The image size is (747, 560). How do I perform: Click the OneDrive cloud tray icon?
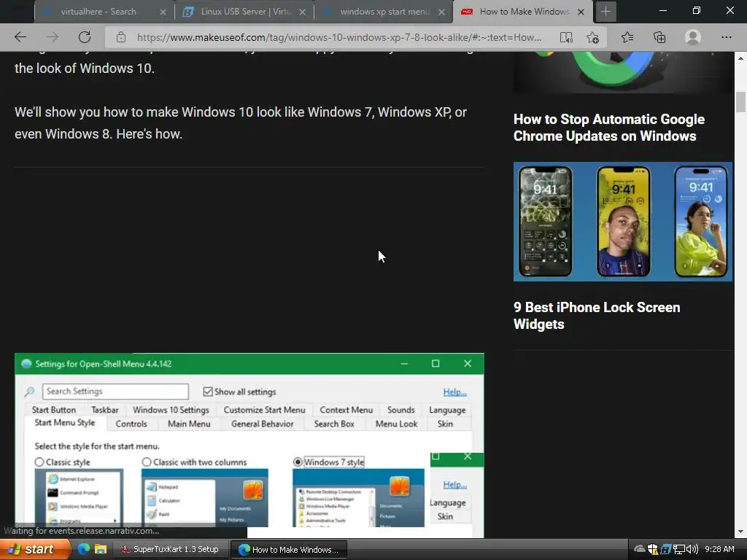point(639,549)
